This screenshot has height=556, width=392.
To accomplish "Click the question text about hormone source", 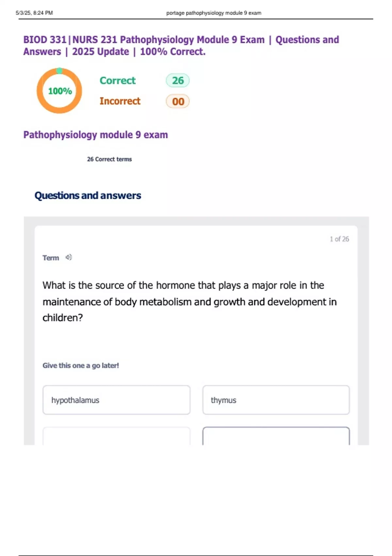I will point(189,301).
